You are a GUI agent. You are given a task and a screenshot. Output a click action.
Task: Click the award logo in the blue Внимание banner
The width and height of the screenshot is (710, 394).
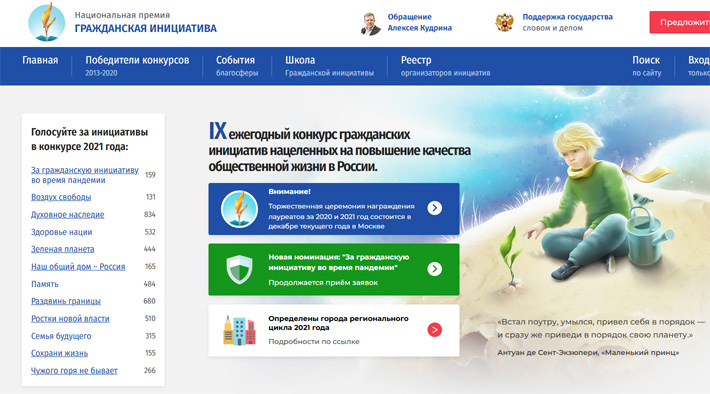(239, 209)
